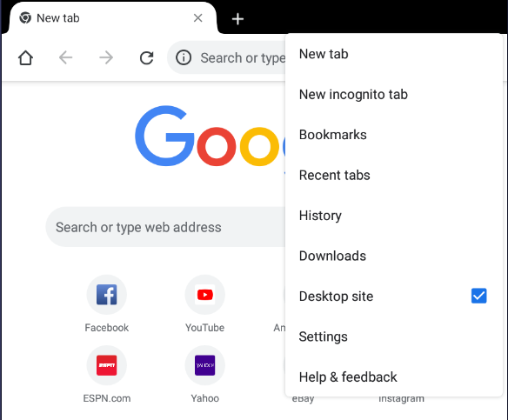Open Downloads from the menu
Image resolution: width=508 pixels, height=420 pixels.
click(394, 256)
